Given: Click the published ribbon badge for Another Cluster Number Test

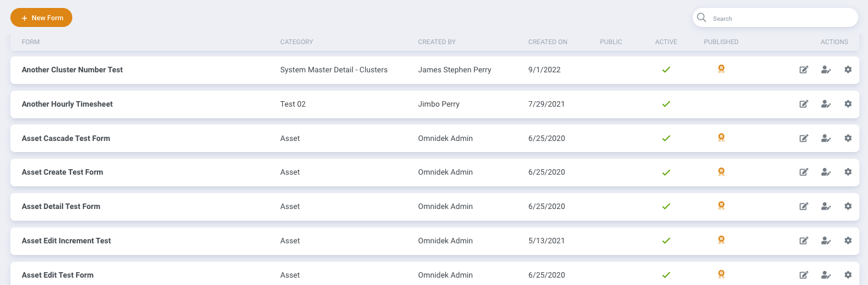Looking at the screenshot, I should [722, 69].
